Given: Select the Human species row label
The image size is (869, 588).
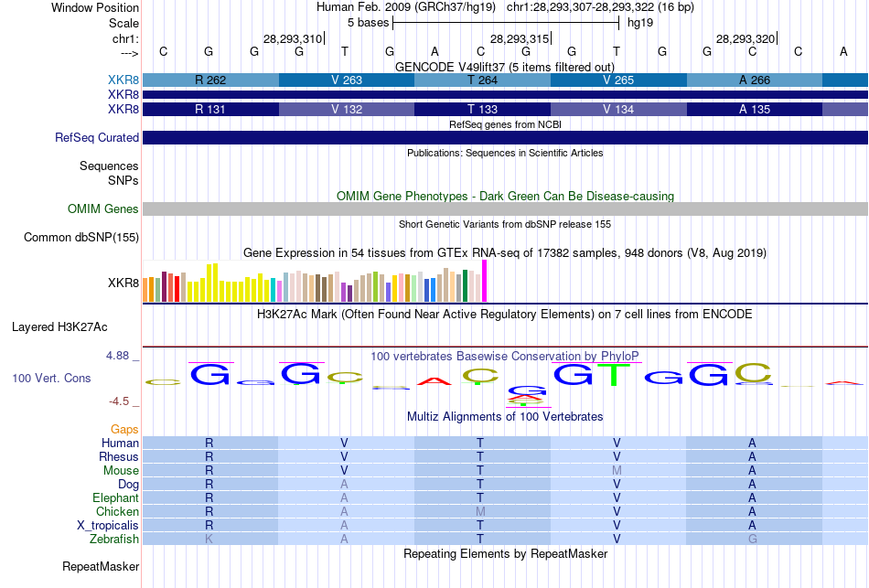Looking at the screenshot, I should point(120,443).
